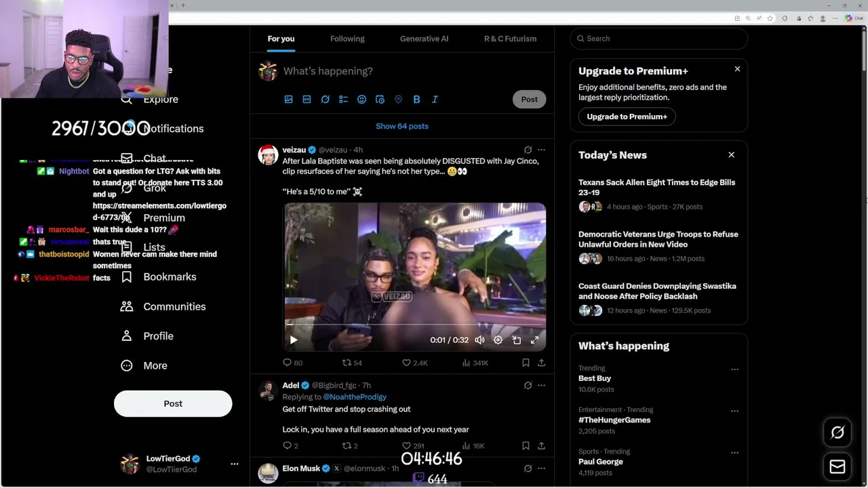The height and width of the screenshot is (488, 868).
Task: Repost the Adel post
Action: click(x=350, y=445)
